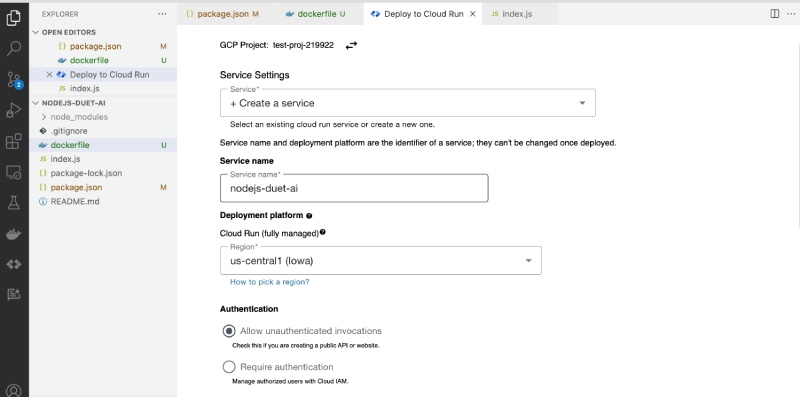Screen dimensions: 800x397
Task: Open the Extensions view icon
Action: [x=14, y=141]
